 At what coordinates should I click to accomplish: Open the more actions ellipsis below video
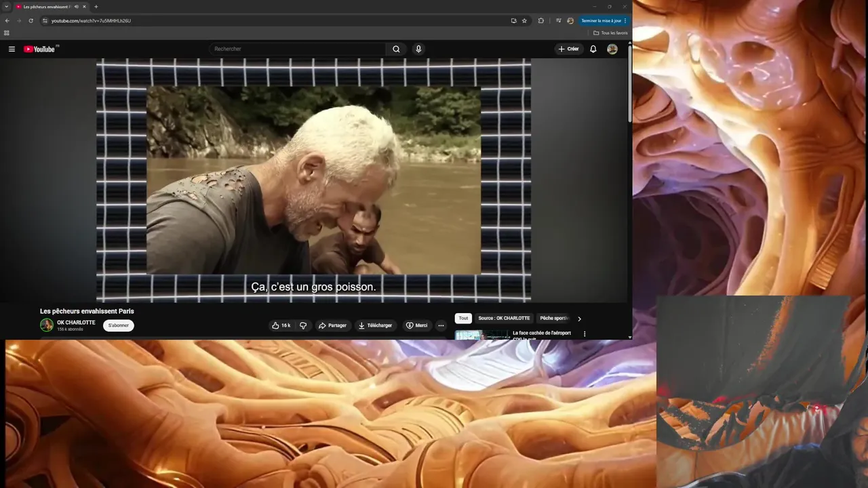click(441, 325)
